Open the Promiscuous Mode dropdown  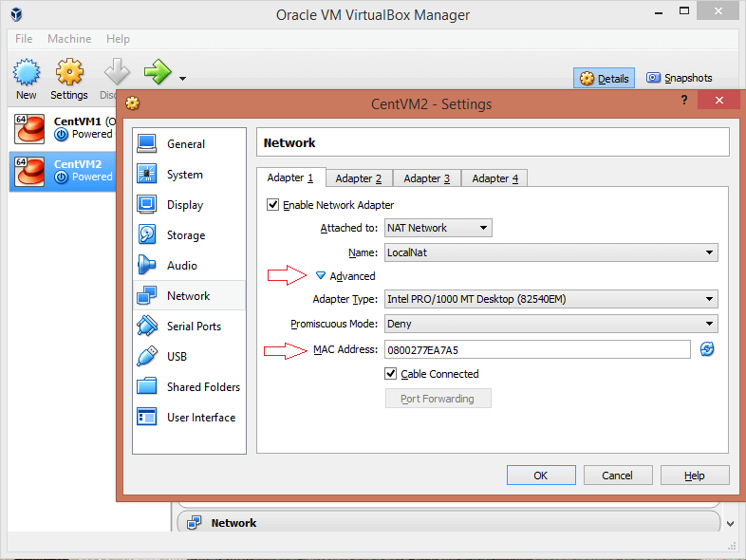tap(550, 324)
